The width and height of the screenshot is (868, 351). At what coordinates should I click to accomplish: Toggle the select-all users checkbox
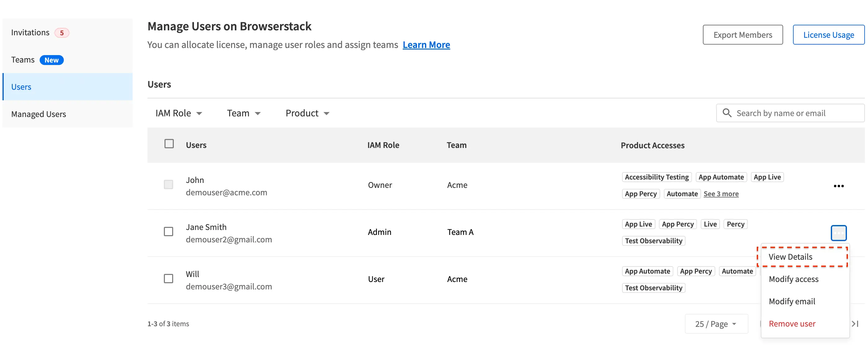pos(169,143)
